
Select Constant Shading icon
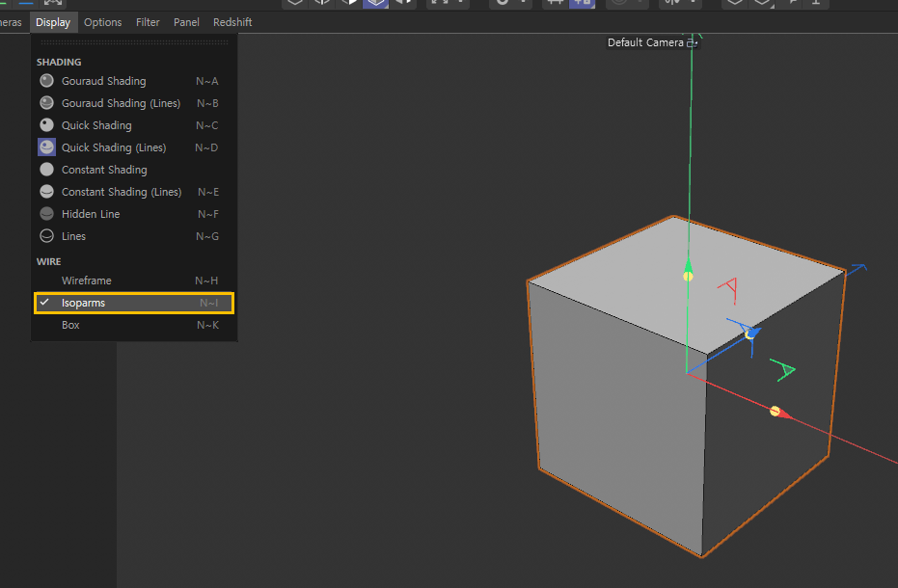pyautogui.click(x=46, y=170)
